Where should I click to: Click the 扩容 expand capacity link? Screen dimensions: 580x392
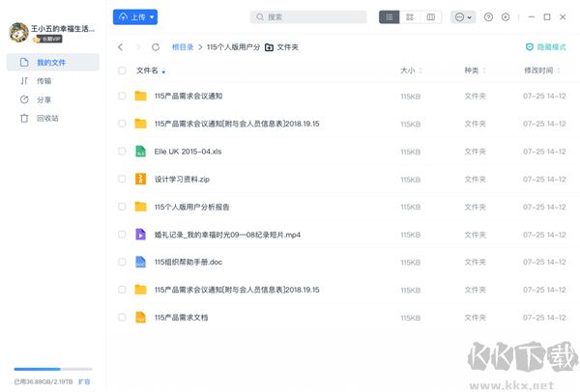(x=84, y=381)
